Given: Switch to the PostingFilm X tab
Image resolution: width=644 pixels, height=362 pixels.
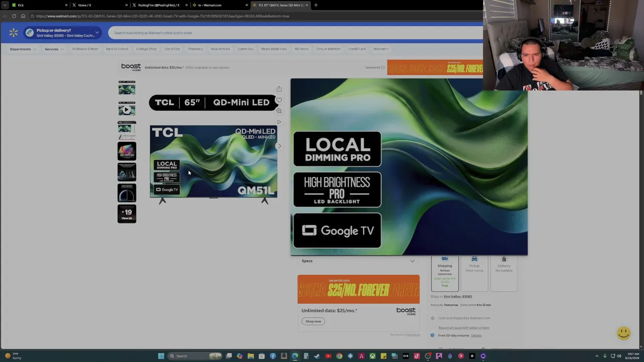Looking at the screenshot, I should click(x=159, y=5).
